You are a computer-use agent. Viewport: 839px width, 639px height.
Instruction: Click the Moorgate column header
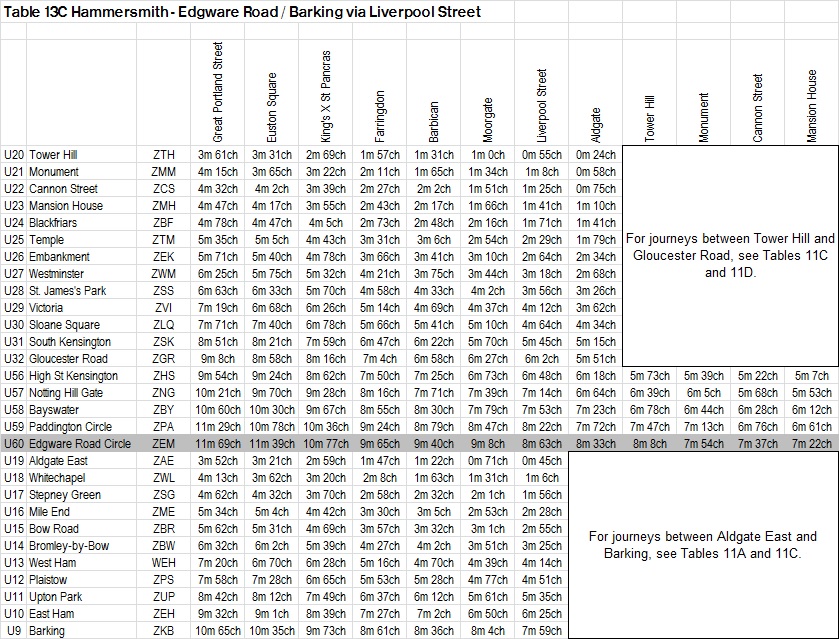click(488, 119)
